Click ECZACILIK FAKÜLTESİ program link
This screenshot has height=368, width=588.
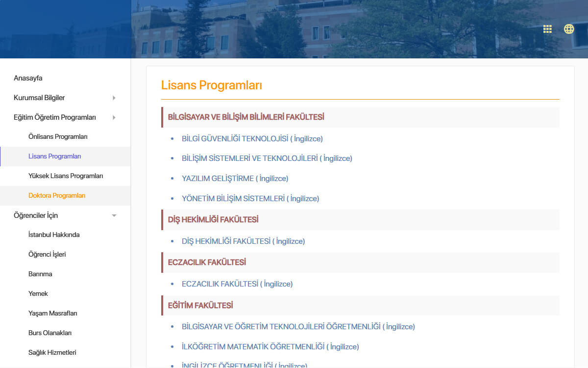tap(237, 284)
